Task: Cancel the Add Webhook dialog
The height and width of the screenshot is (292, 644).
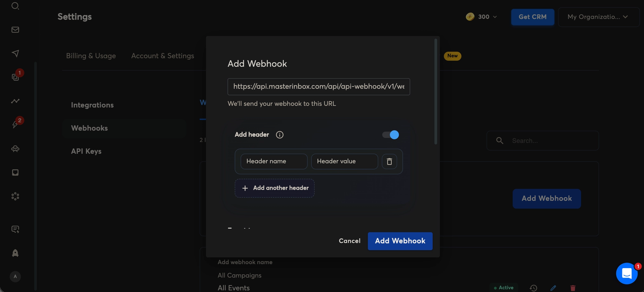Action: [349, 241]
